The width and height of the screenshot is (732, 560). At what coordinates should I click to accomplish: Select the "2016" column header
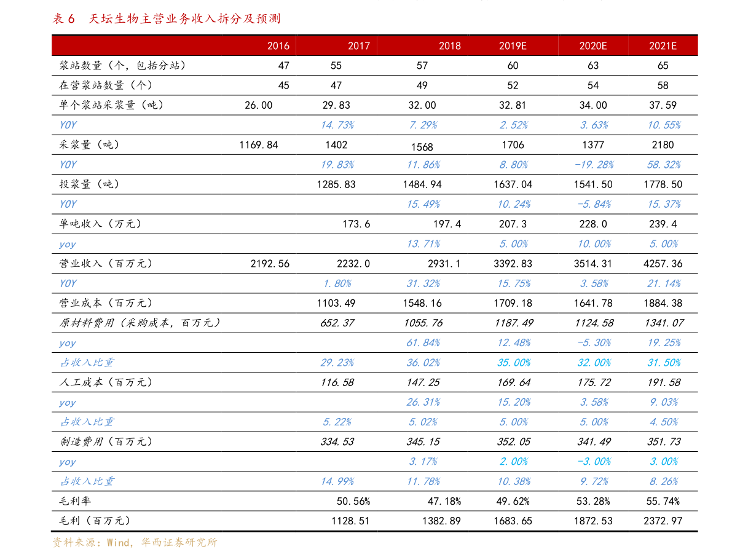click(x=278, y=45)
